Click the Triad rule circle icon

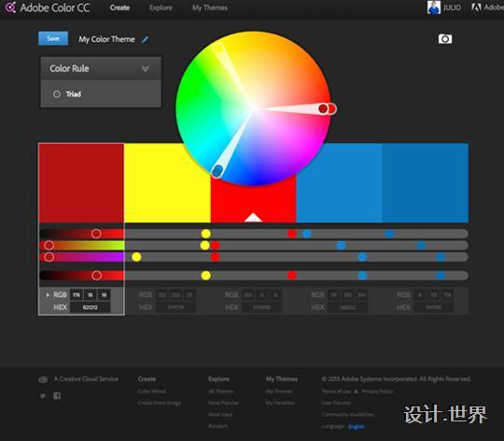57,94
